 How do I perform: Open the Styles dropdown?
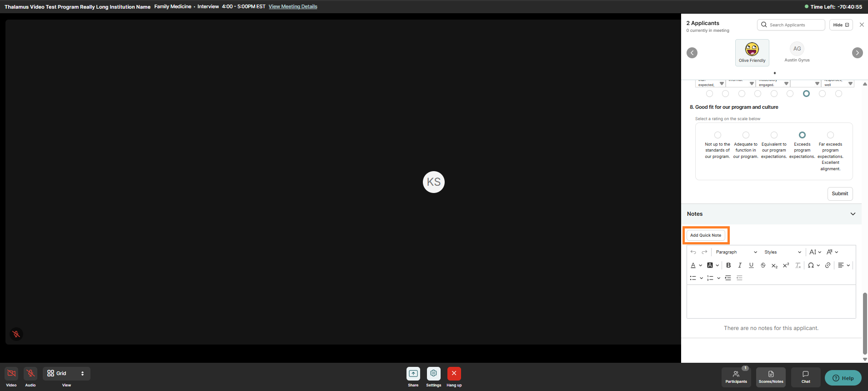(x=783, y=252)
